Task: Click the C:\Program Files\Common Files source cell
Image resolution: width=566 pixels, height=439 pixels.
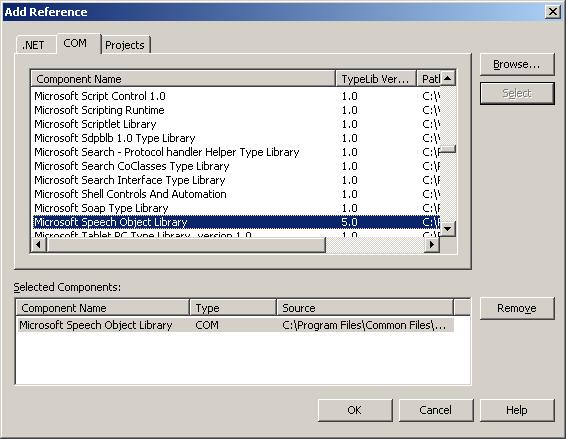Action: click(x=364, y=325)
